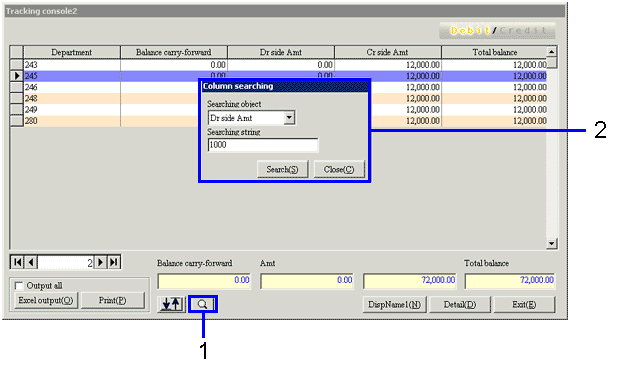The image size is (617, 368).
Task: Click the Close(C) button in dialog
Action: coord(339,170)
